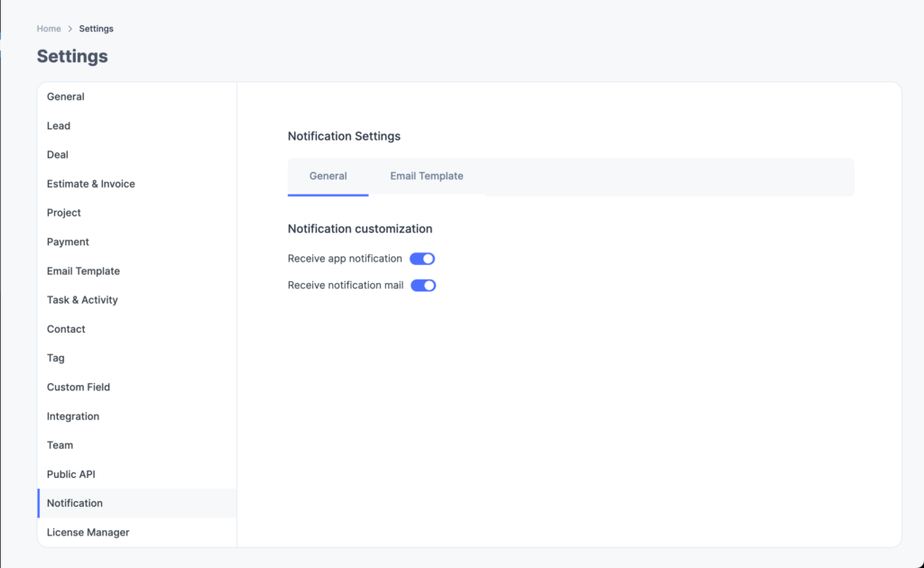Disable the Receive notification mail switch
The image size is (924, 568).
point(422,285)
